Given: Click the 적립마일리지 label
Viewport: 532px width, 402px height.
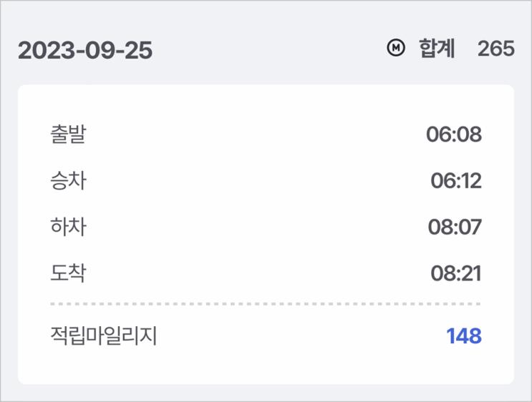Looking at the screenshot, I should coord(103,335).
